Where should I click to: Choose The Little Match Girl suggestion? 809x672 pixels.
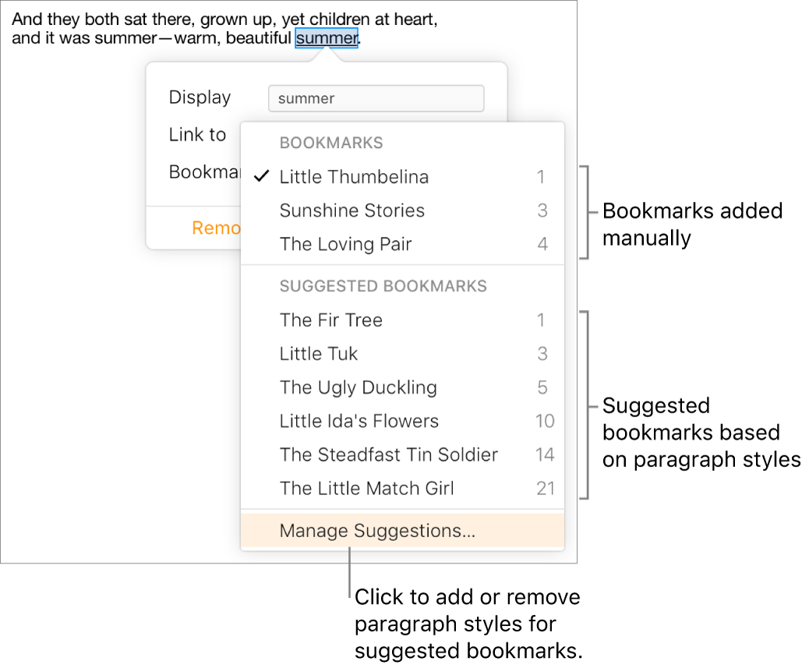366,488
